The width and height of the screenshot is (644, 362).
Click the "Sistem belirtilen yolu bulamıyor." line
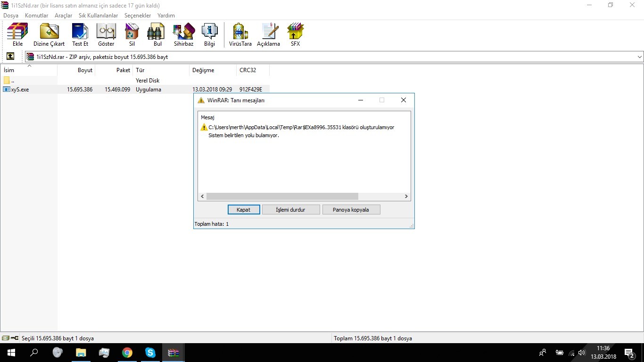tap(244, 135)
